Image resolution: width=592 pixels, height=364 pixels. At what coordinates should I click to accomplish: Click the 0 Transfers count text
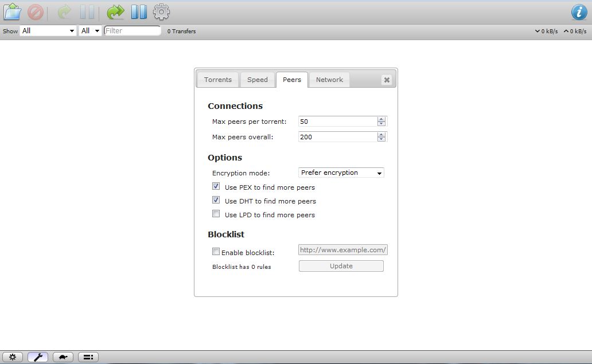coord(182,32)
